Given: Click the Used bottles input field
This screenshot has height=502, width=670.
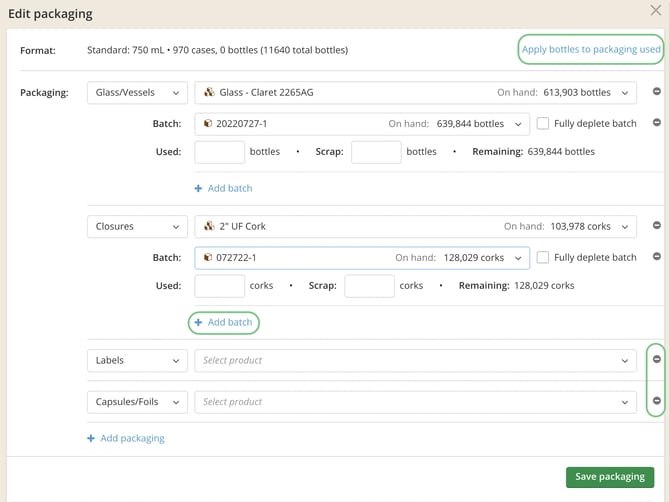Looking at the screenshot, I should 219,152.
